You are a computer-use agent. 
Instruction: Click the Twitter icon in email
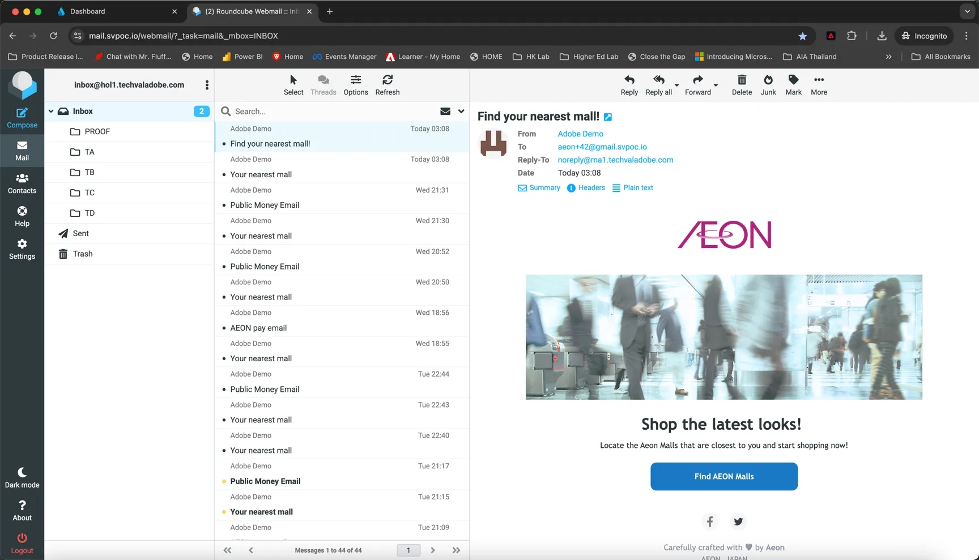[738, 521]
